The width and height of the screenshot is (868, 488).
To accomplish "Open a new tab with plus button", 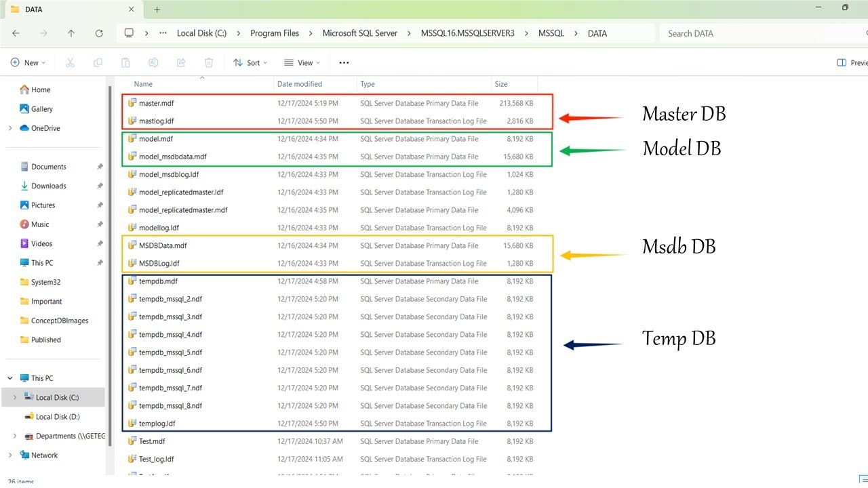I will pyautogui.click(x=157, y=9).
